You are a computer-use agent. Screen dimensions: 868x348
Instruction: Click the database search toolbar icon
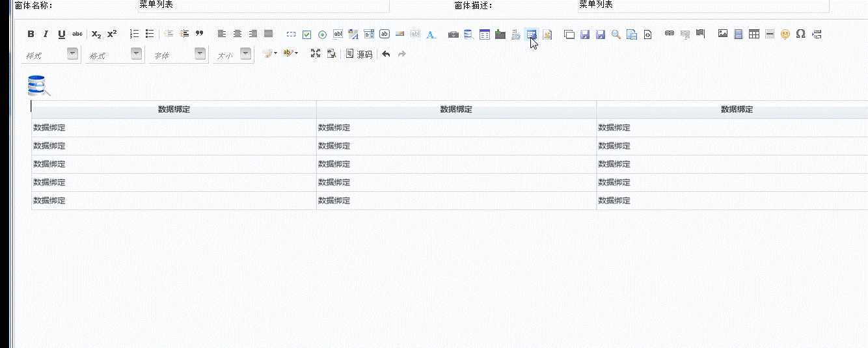coord(469,34)
